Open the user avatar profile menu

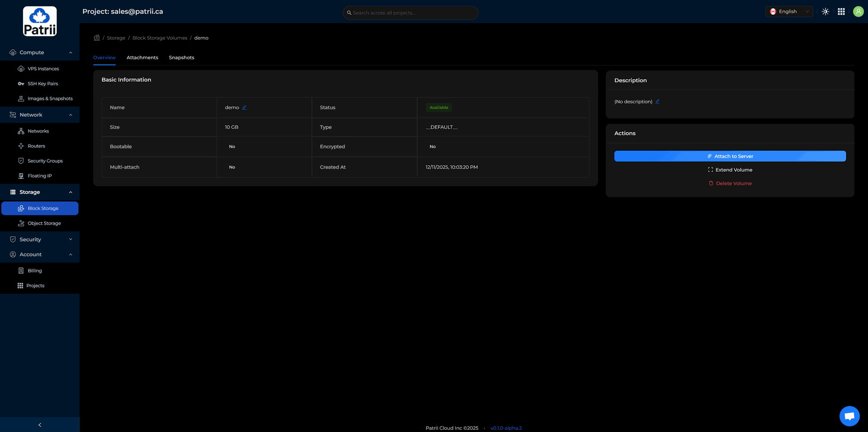(858, 12)
